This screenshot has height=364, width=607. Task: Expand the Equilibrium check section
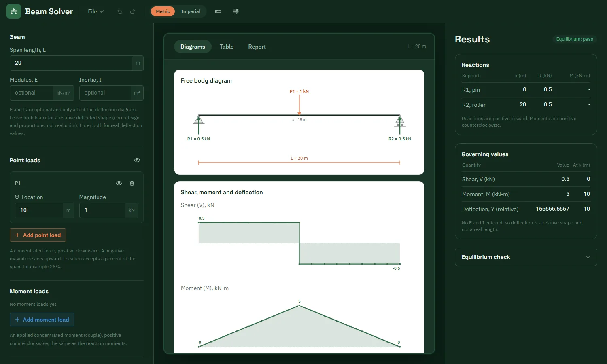tap(526, 257)
